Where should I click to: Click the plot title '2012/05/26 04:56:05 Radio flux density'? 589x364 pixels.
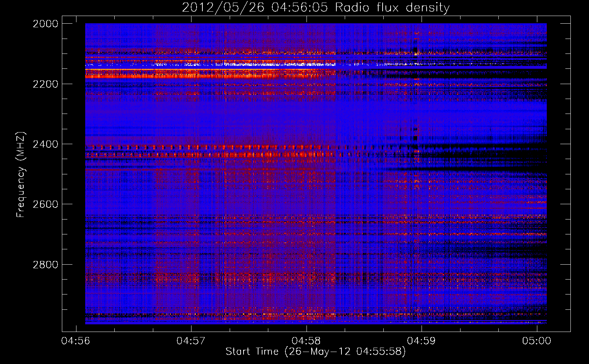(x=316, y=8)
